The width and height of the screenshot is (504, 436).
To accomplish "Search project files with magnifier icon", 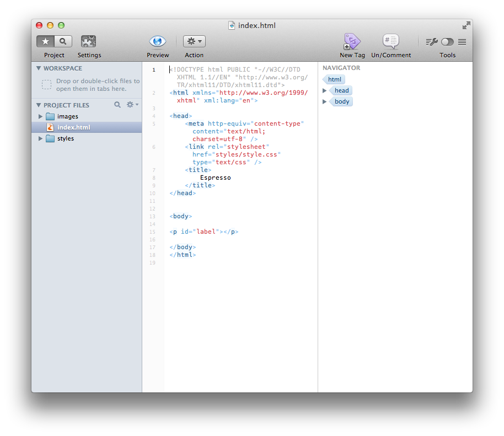I will click(117, 105).
